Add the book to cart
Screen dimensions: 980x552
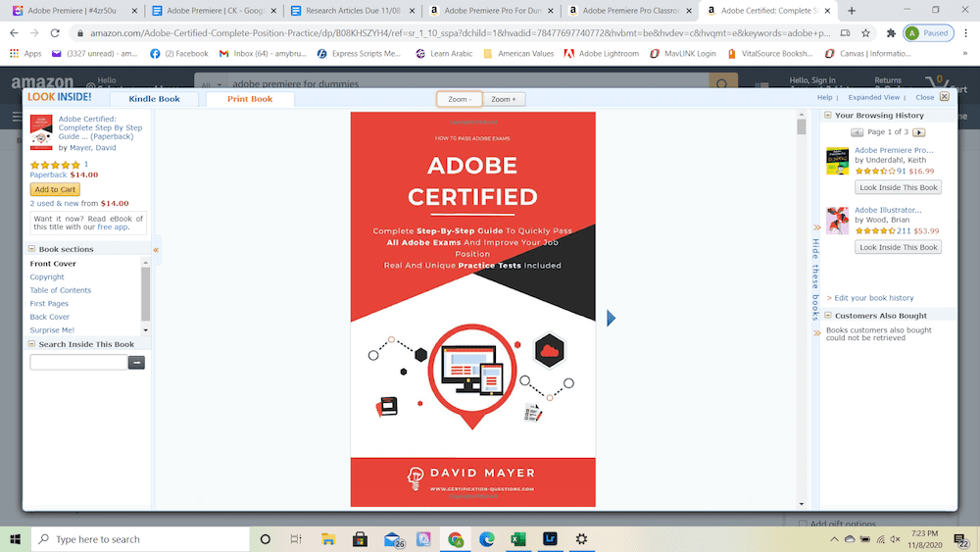tap(55, 189)
